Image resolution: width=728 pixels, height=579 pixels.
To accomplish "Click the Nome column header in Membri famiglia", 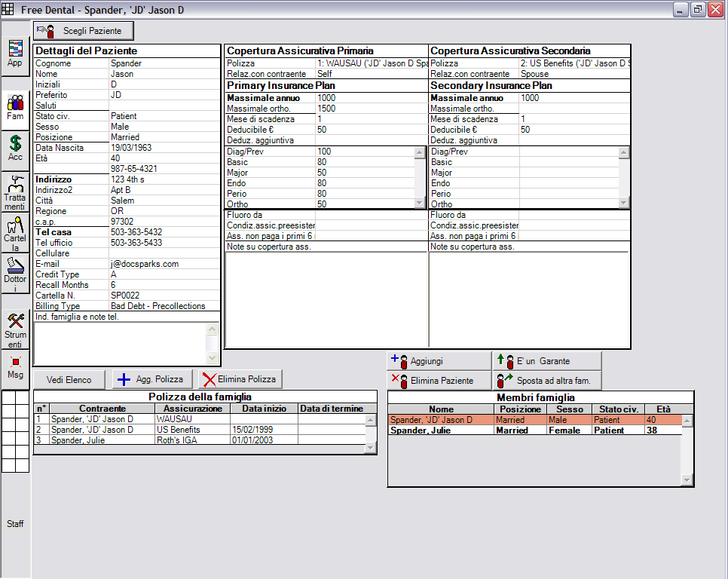I will click(441, 409).
